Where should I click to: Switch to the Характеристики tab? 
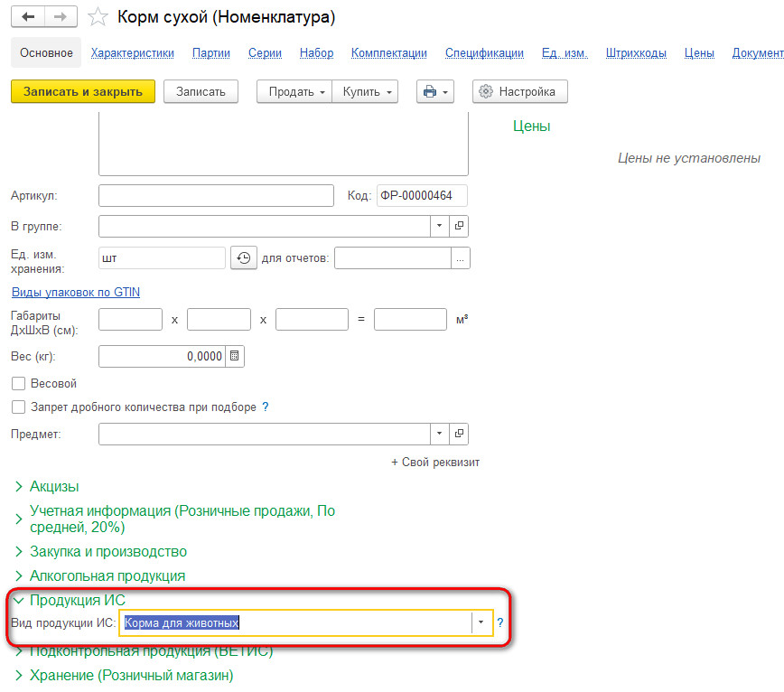click(x=133, y=53)
